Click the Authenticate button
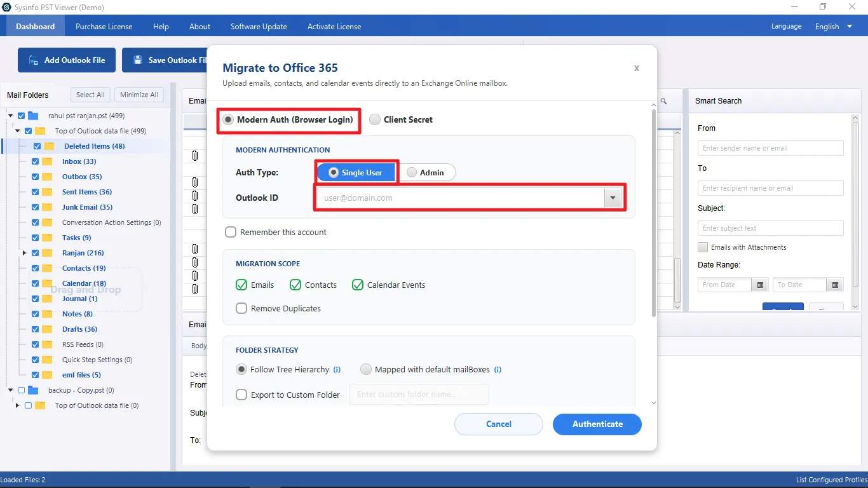868x488 pixels. coord(597,424)
